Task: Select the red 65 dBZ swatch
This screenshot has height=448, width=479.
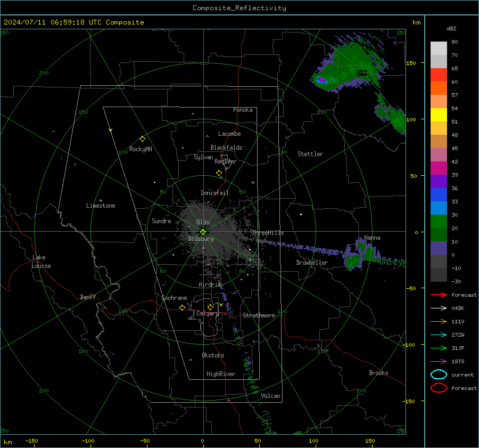Action: coord(439,75)
